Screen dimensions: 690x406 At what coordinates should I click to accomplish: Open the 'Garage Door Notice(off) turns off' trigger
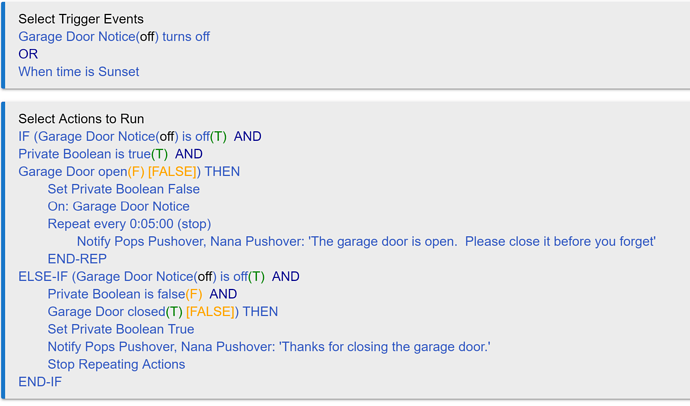(114, 37)
